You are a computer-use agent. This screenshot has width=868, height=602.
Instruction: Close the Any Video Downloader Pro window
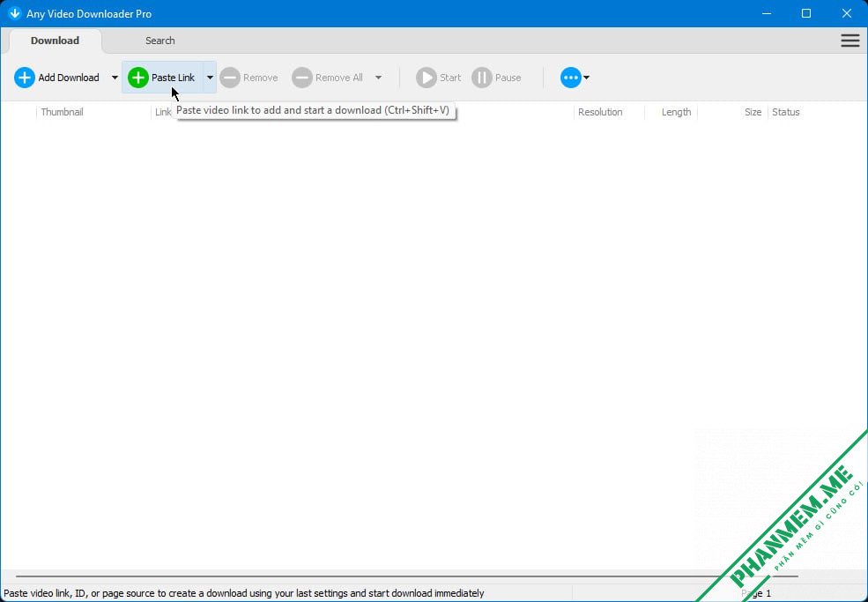(847, 13)
